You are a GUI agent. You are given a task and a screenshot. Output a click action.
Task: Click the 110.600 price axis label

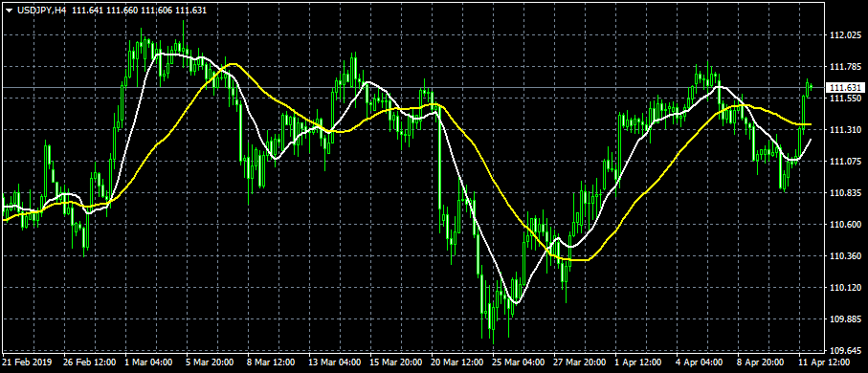click(844, 225)
